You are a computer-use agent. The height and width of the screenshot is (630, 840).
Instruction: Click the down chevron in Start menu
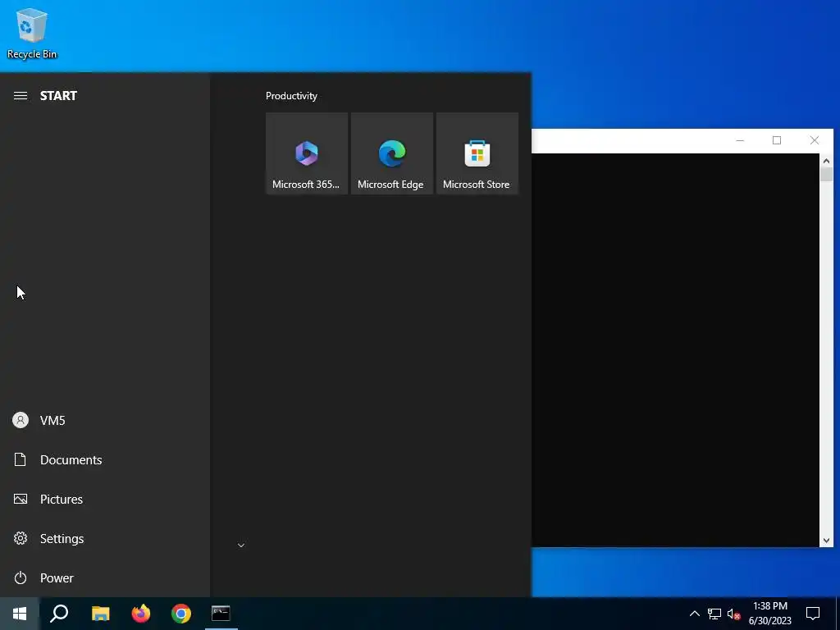point(241,546)
